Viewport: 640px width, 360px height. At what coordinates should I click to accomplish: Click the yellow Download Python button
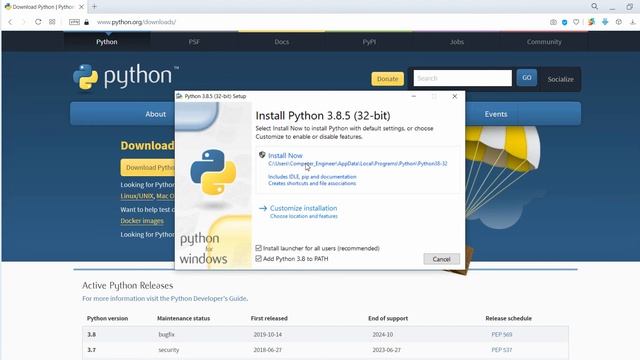pos(148,167)
